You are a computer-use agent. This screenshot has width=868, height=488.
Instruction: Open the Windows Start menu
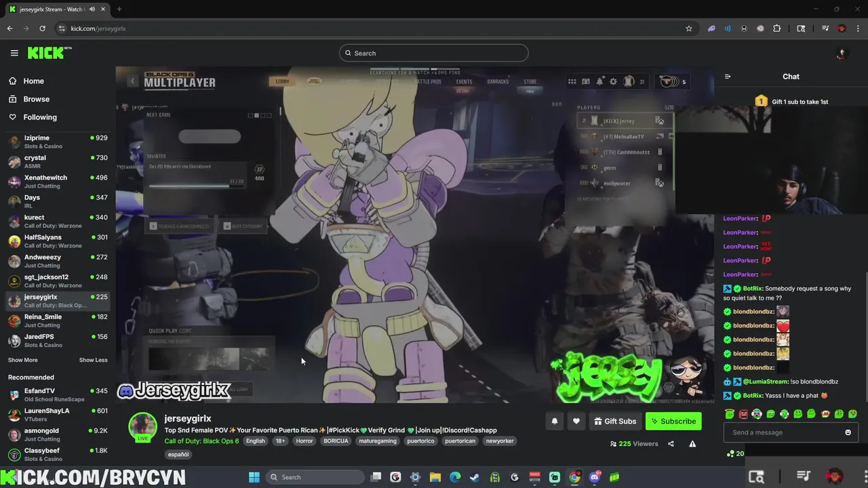[254, 477]
